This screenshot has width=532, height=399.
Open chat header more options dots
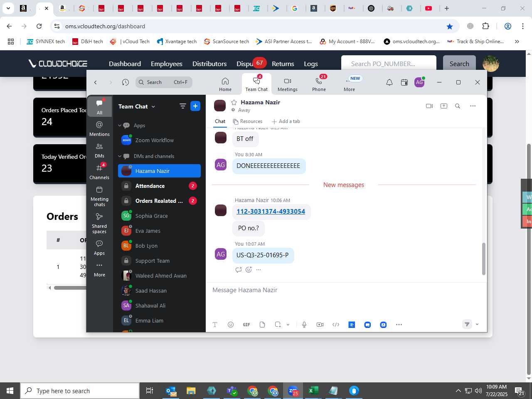(x=473, y=106)
